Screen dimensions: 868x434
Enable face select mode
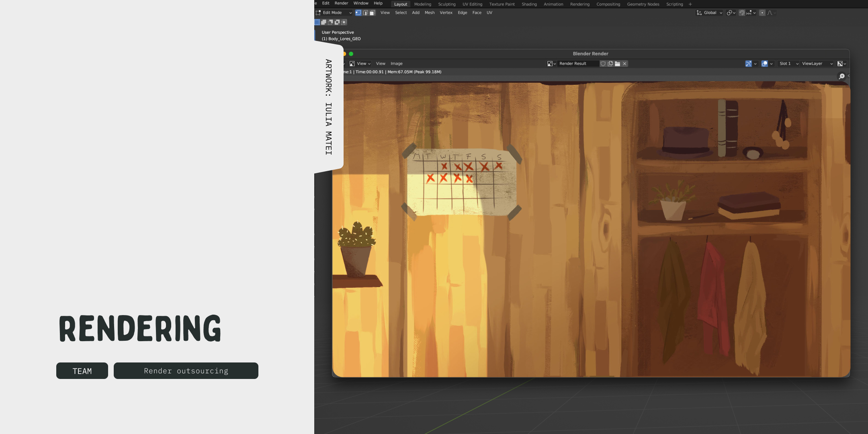coord(372,13)
